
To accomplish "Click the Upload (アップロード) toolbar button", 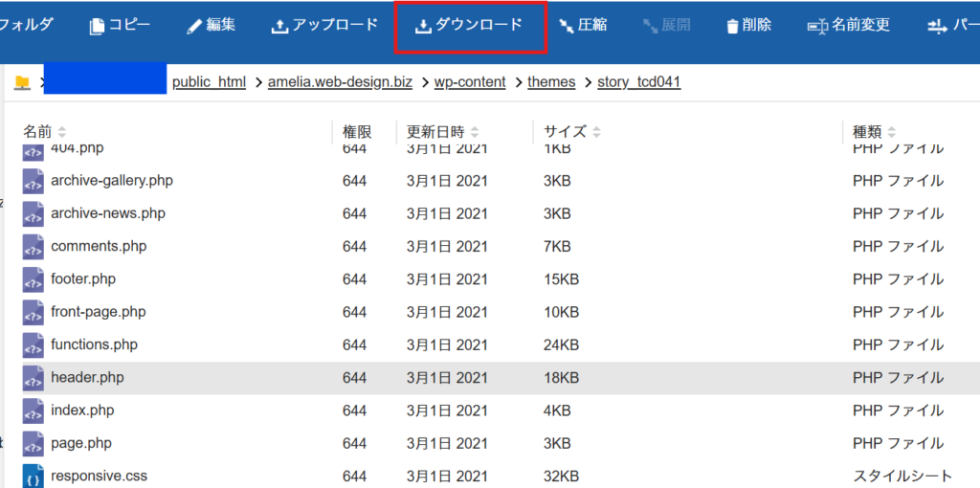I will 324,26.
